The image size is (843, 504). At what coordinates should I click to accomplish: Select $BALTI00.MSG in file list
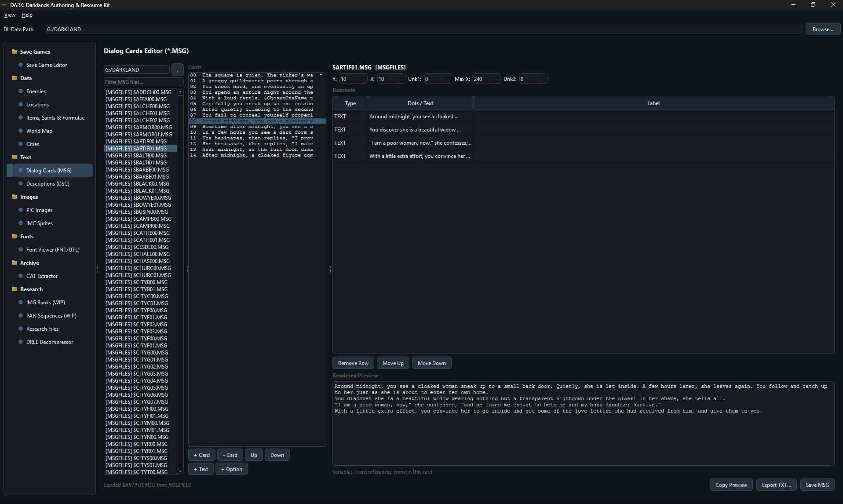coord(140,155)
